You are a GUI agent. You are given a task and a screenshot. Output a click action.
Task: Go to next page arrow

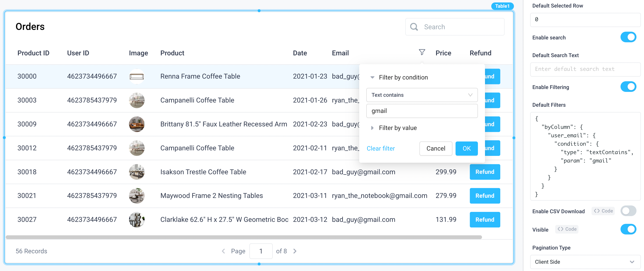(x=295, y=251)
